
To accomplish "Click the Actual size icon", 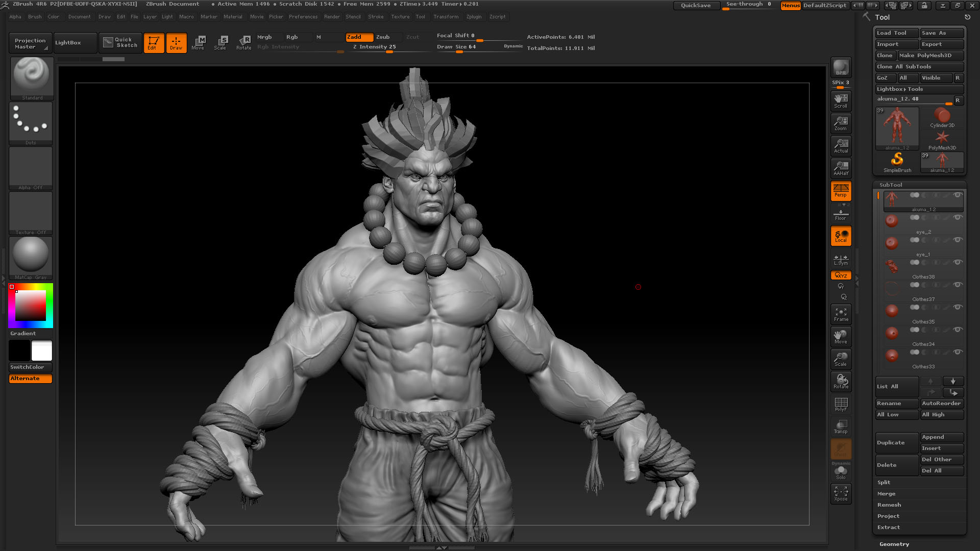I will 841,146.
